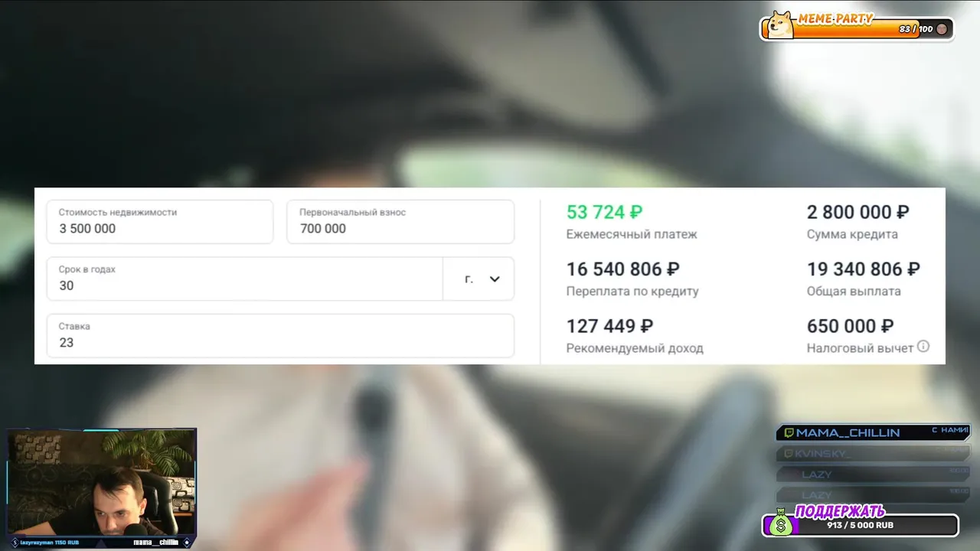This screenshot has height=551, width=980.
Task: Click the coin icon next to 83/100
Action: coord(942,29)
